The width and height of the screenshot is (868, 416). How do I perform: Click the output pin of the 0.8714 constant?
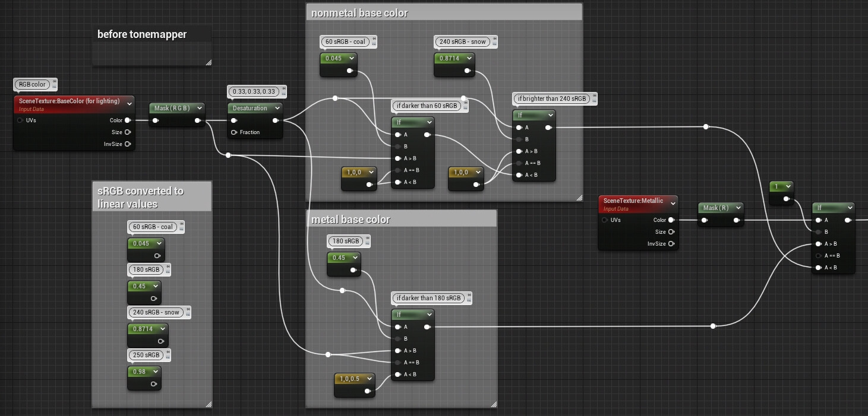coord(467,71)
